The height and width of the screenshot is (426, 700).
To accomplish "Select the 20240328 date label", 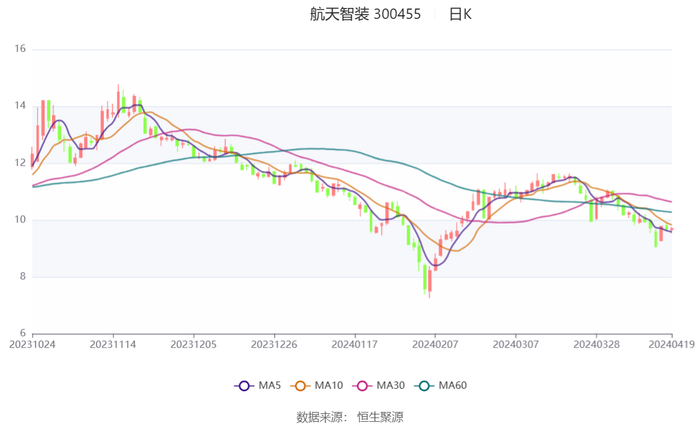I will (x=596, y=344).
